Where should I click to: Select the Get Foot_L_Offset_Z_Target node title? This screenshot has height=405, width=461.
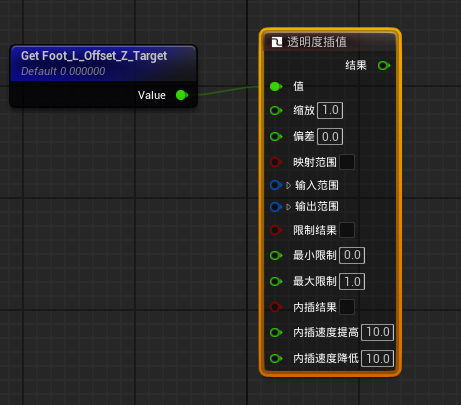(x=94, y=56)
